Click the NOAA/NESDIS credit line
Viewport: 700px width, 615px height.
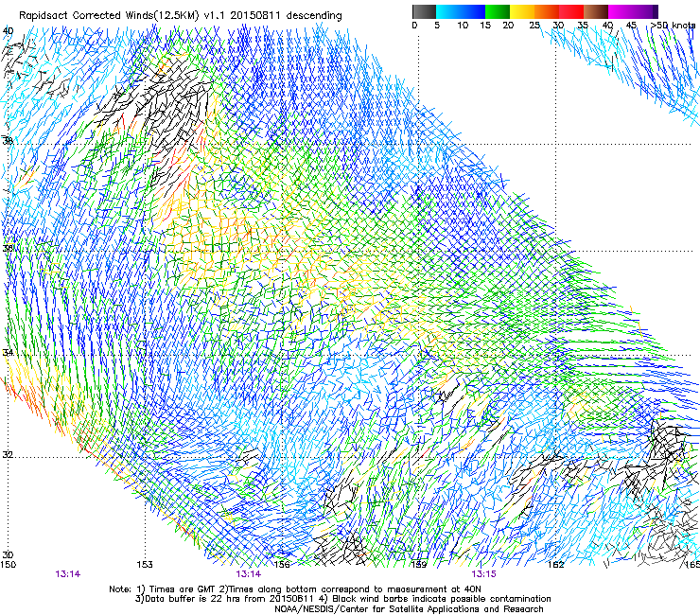tap(409, 609)
